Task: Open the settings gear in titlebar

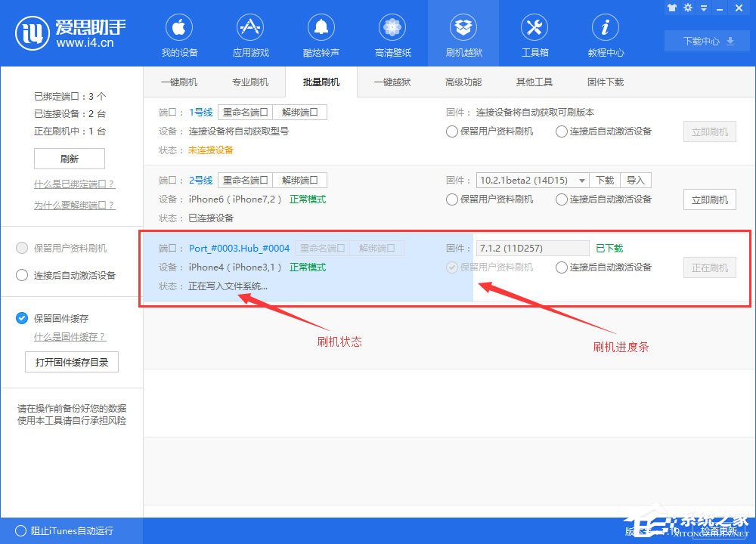Action: point(688,8)
